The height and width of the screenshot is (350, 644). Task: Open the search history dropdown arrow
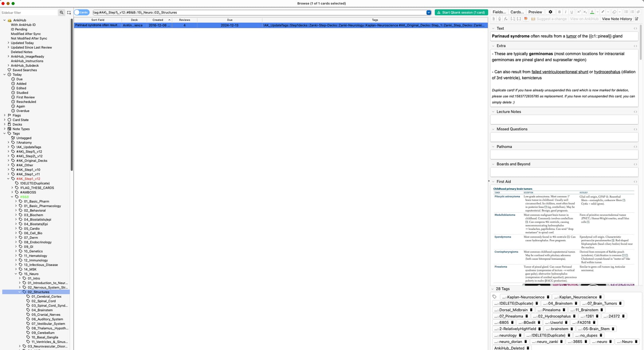(428, 12)
